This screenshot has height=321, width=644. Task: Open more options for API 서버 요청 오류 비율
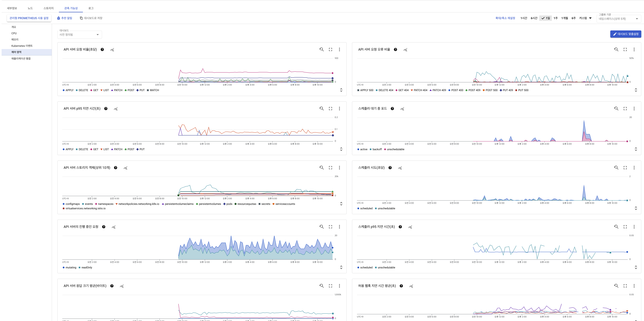(x=634, y=49)
